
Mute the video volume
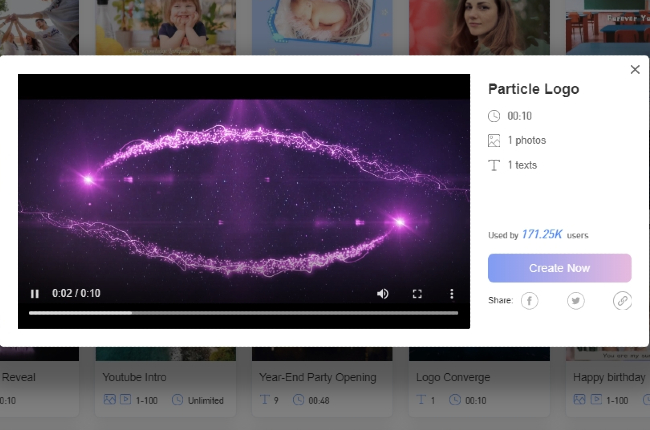[382, 294]
